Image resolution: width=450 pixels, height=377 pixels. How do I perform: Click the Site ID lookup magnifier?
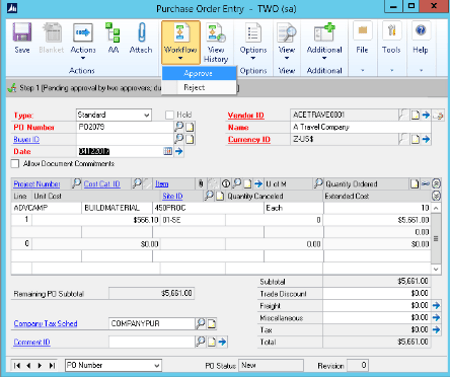coord(209,196)
